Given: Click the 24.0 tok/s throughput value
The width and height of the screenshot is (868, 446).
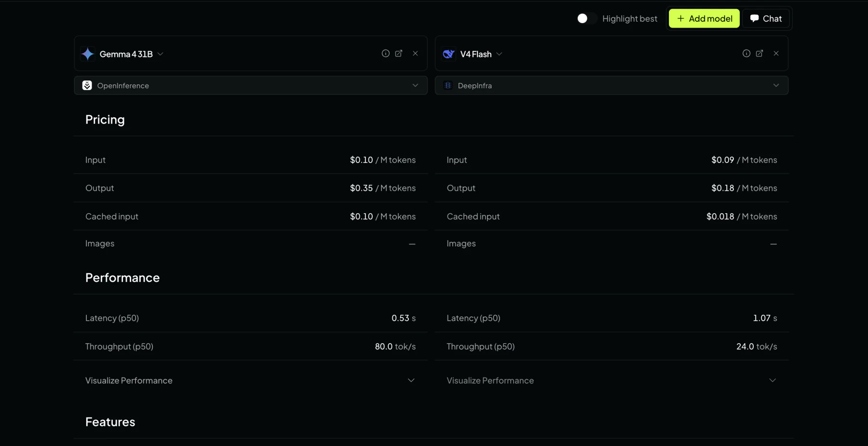Looking at the screenshot, I should click(x=757, y=347).
